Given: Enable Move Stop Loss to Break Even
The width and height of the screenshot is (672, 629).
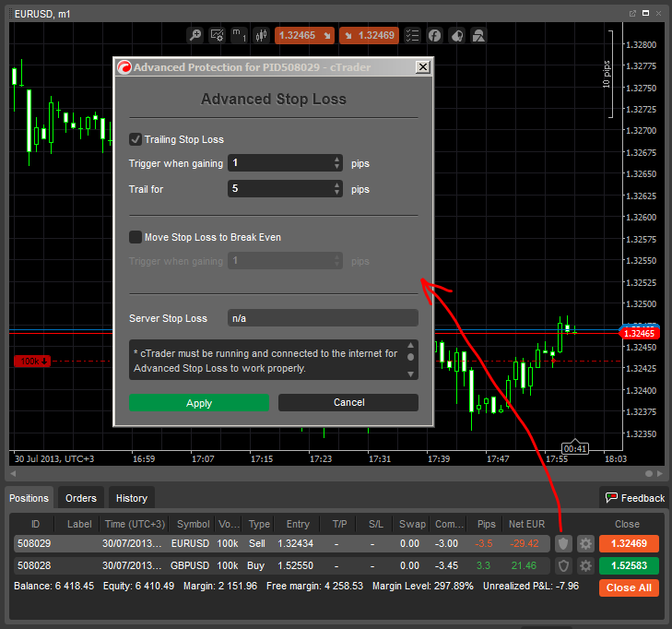Looking at the screenshot, I should tap(136, 237).
